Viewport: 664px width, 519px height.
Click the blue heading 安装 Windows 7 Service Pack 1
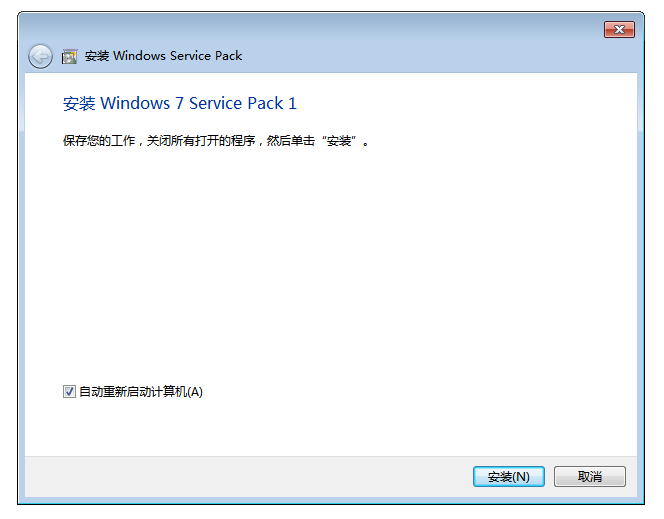coord(180,103)
